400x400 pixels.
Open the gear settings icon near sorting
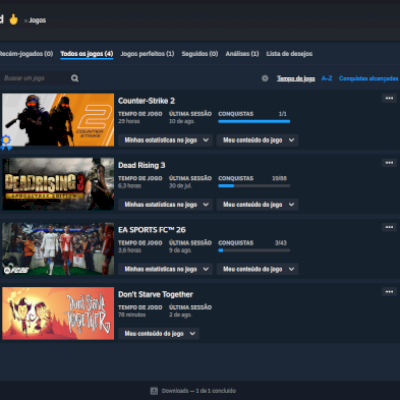click(265, 78)
